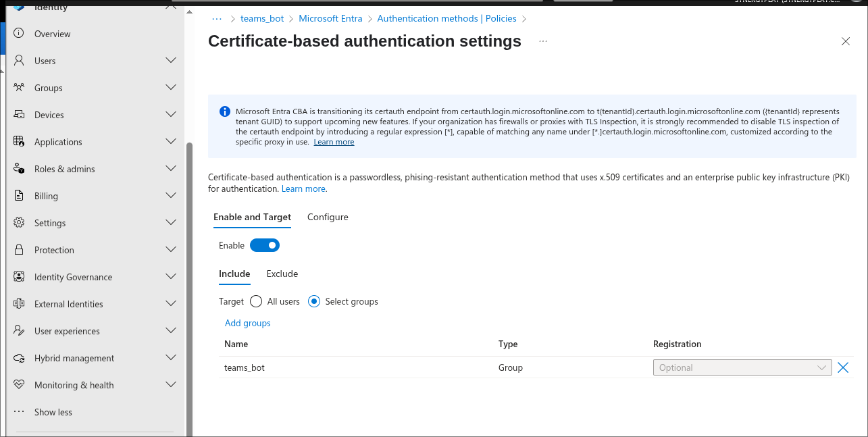Click the blue info icon in banner
Screen dimensions: 868x437
225,111
